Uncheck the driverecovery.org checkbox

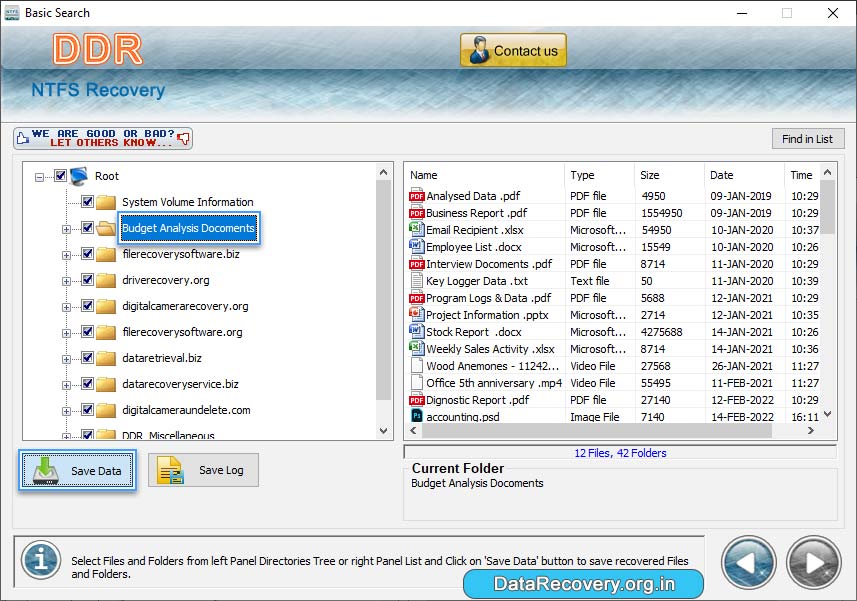[87, 281]
